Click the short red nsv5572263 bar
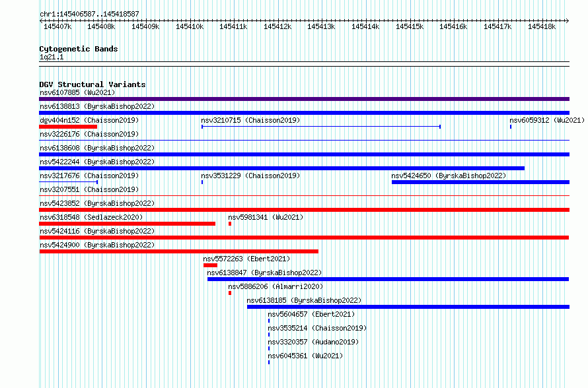The image size is (588, 388). coord(210,265)
